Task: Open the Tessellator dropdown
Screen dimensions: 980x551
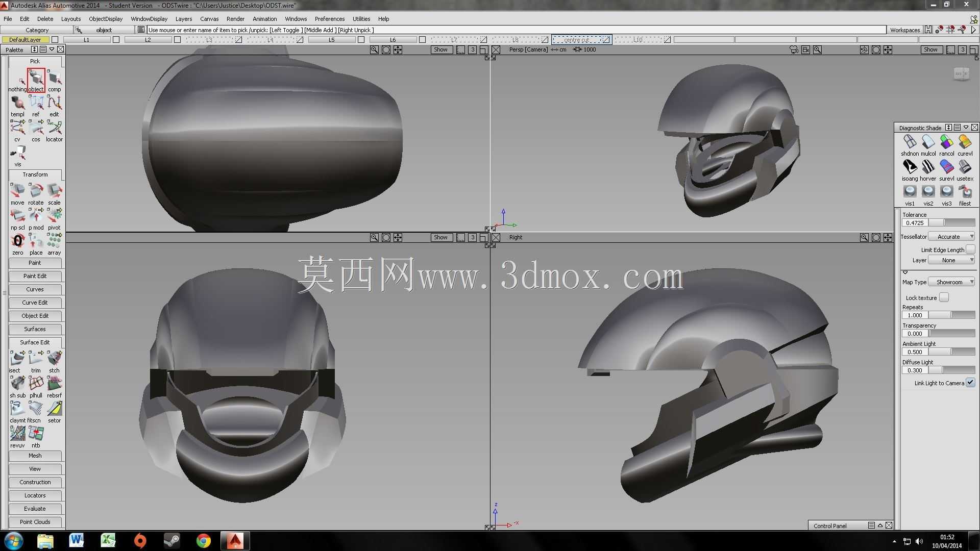Action: [951, 237]
